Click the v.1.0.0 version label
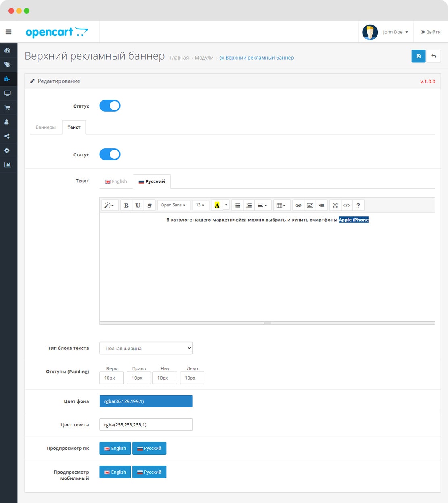Screen dimensions: 448x503 click(x=428, y=81)
